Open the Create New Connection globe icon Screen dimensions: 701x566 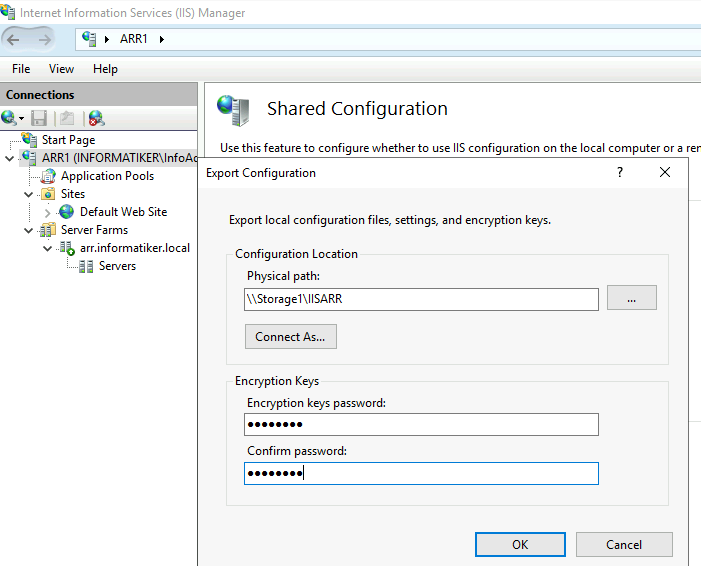click(8, 118)
